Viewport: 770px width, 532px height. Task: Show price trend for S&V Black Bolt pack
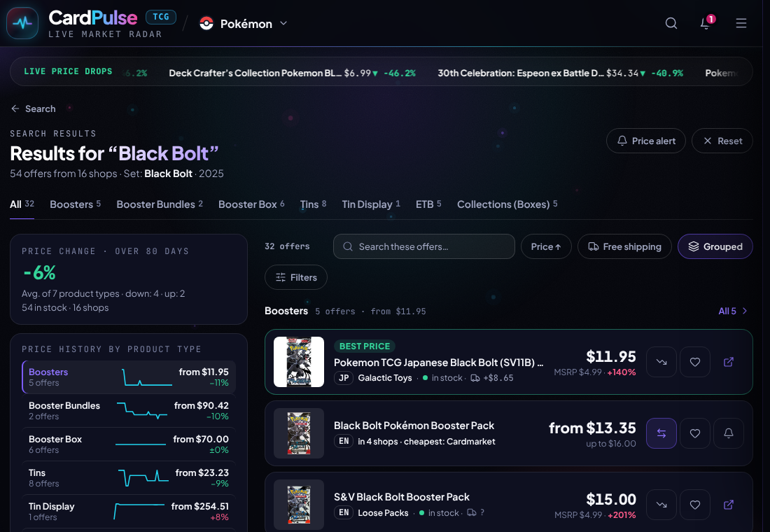661,505
